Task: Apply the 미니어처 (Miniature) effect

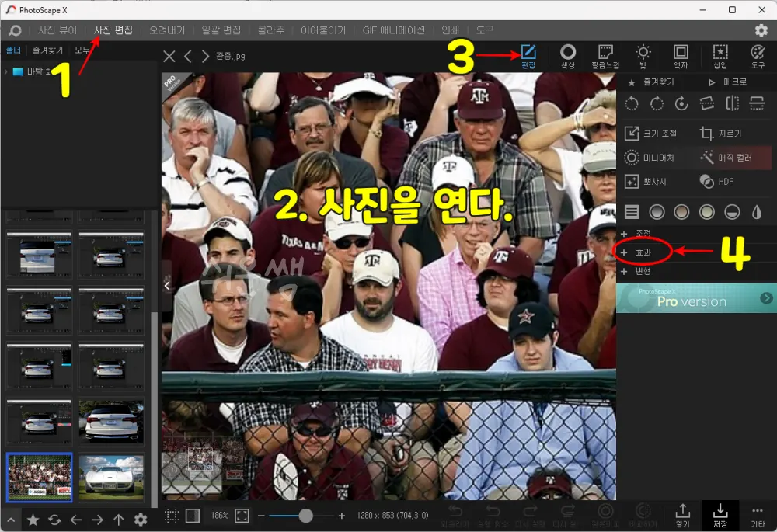Action: (649, 158)
